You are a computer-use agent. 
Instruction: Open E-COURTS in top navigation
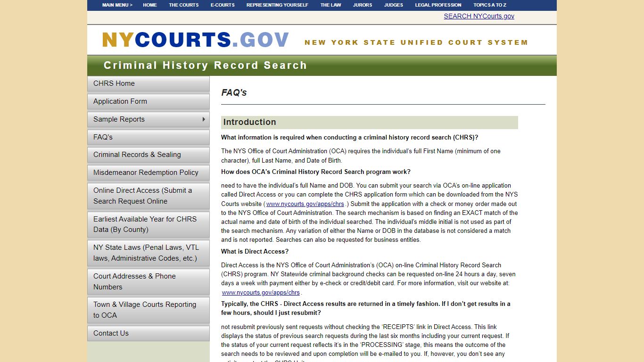[x=223, y=5]
